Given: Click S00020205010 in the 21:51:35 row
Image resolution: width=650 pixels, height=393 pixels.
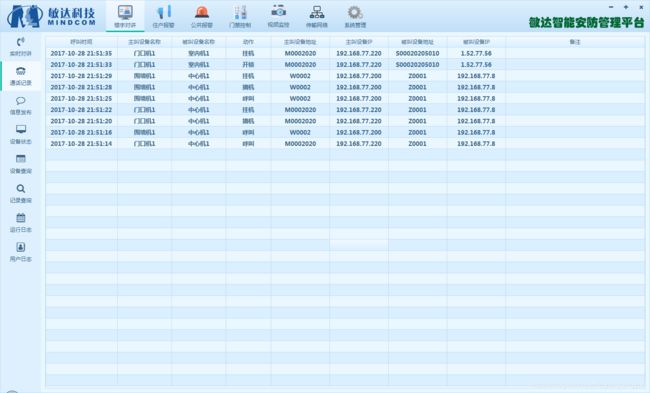Looking at the screenshot, I should 417,53.
